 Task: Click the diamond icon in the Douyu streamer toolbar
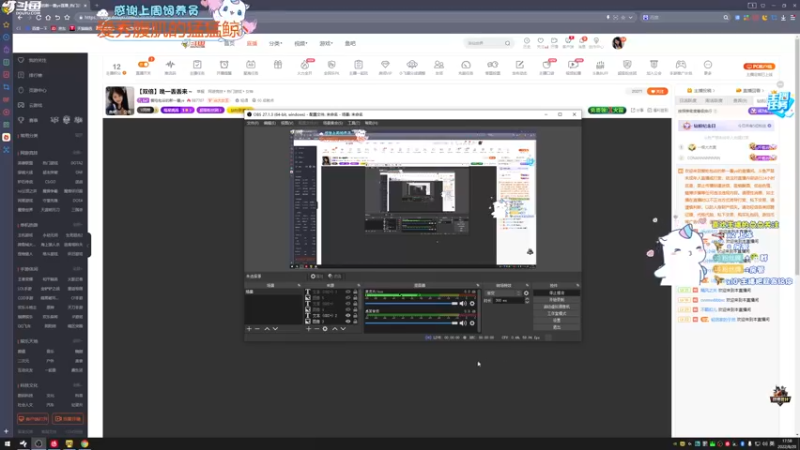coord(385,65)
